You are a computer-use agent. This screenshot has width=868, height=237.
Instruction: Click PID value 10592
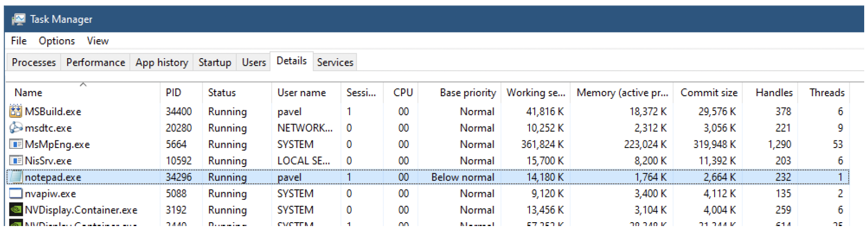tap(178, 161)
